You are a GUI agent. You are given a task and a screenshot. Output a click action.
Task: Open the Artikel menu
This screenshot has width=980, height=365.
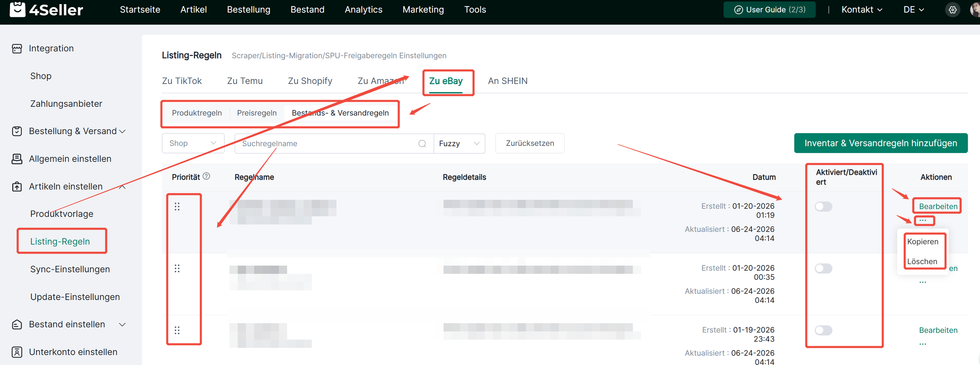[193, 10]
